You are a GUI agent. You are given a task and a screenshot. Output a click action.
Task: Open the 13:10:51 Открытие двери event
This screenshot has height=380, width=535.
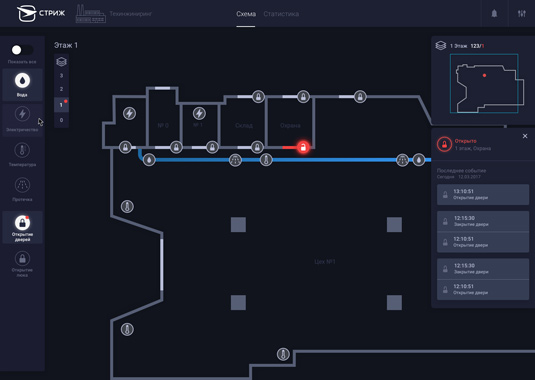(x=483, y=194)
